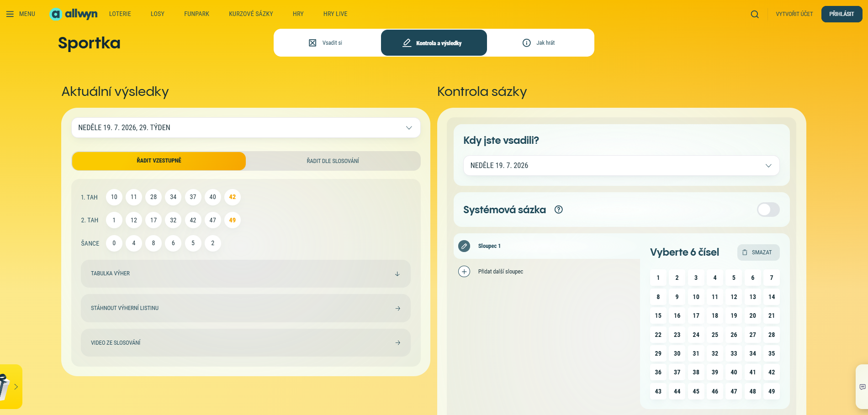Open the HRY menu item
Screen dimensions: 868x415
point(298,14)
